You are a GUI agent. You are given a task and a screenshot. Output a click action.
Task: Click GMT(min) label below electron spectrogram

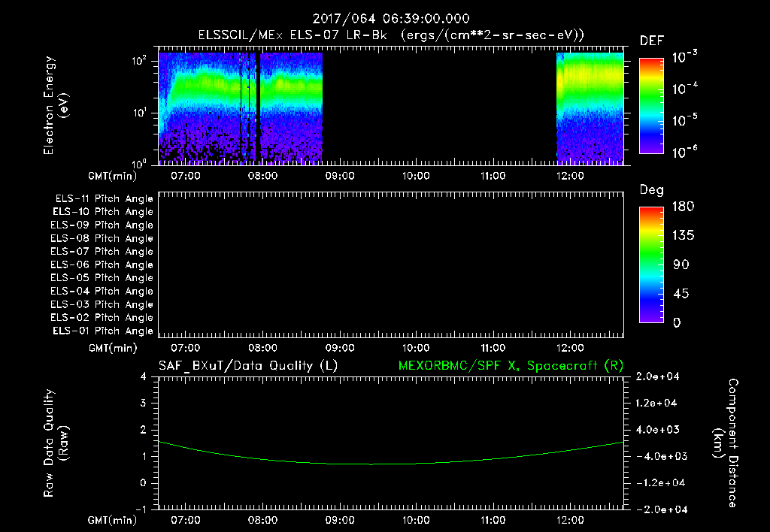click(113, 176)
